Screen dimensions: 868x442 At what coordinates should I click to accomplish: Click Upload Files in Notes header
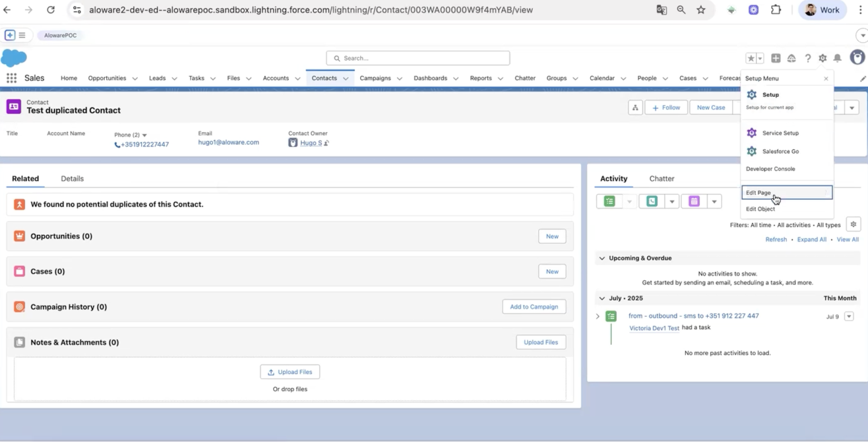[541, 342]
